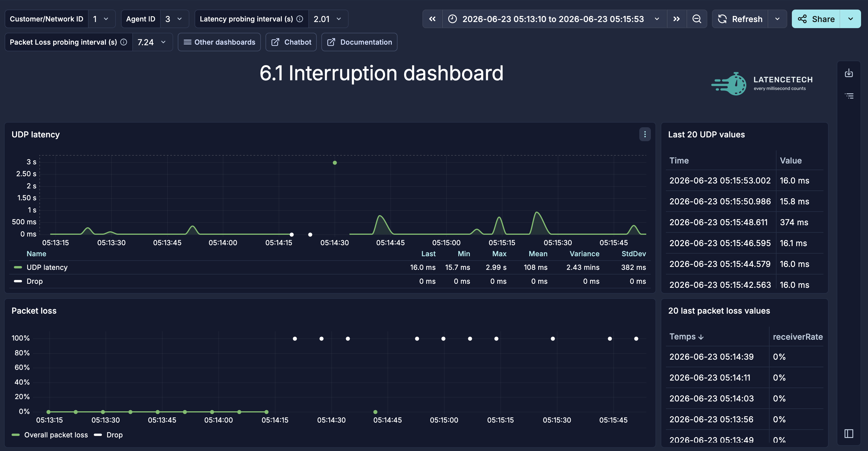Select the row 2026-06-23 05:15:53.002

(x=744, y=181)
